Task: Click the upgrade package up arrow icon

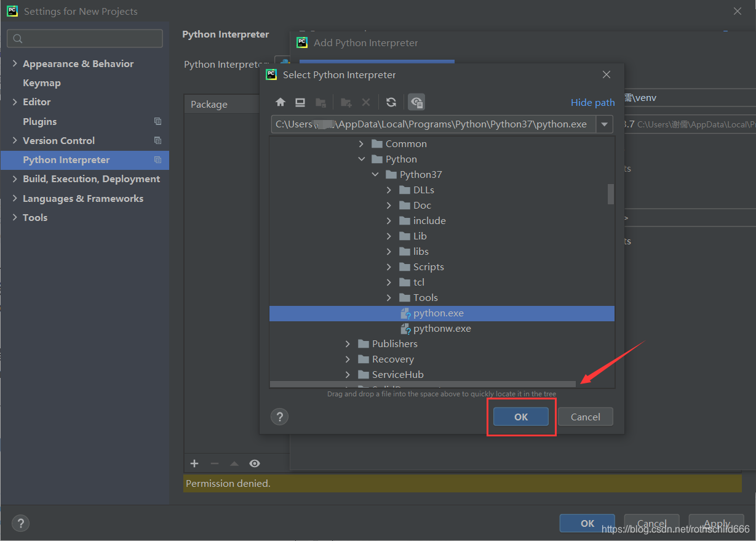Action: pyautogui.click(x=234, y=463)
